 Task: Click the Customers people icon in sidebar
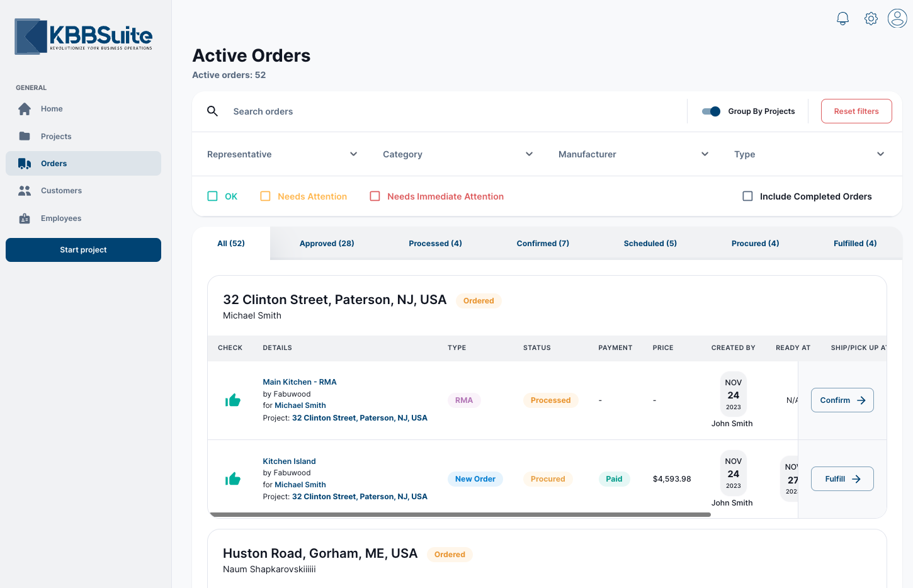[25, 191]
